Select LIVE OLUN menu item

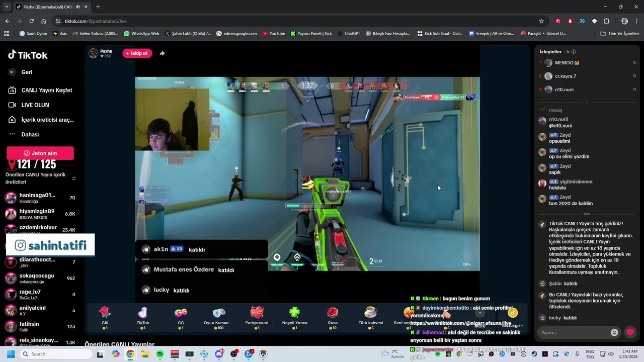(x=29, y=105)
